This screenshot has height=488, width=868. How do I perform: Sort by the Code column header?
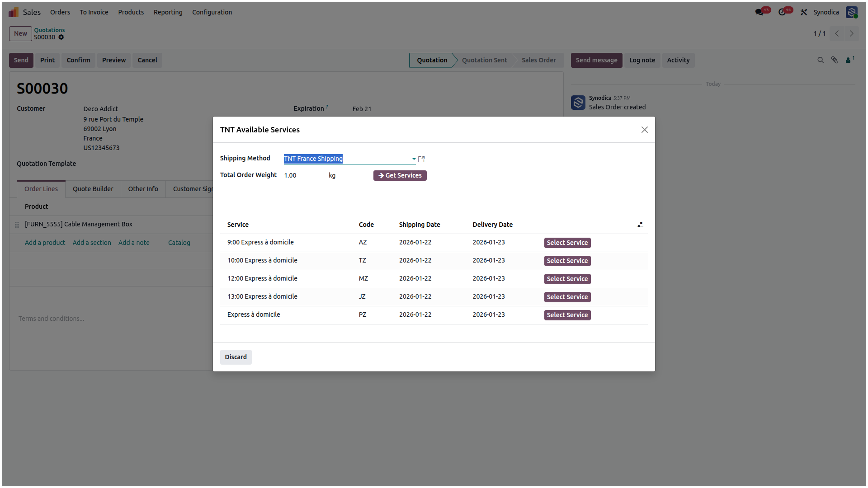click(x=366, y=225)
